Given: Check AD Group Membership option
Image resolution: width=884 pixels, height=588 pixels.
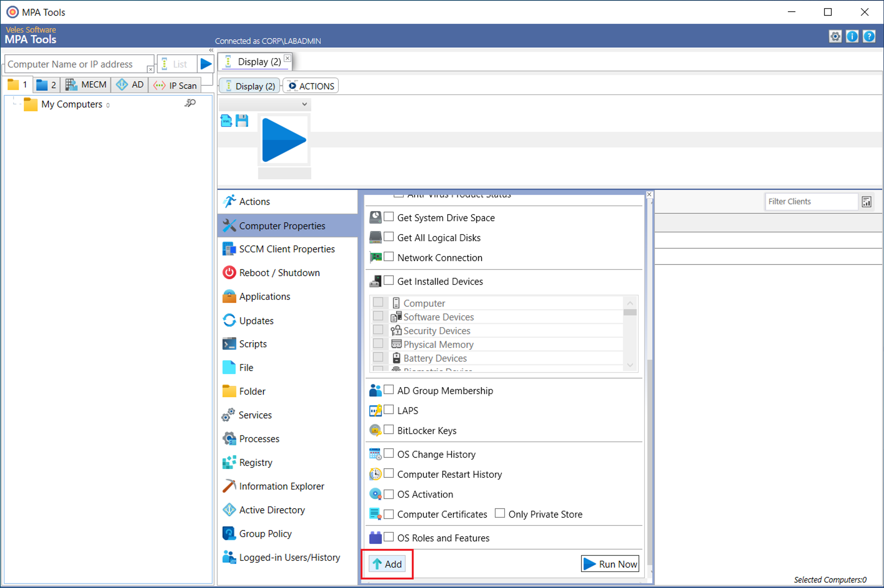Looking at the screenshot, I should point(389,389).
